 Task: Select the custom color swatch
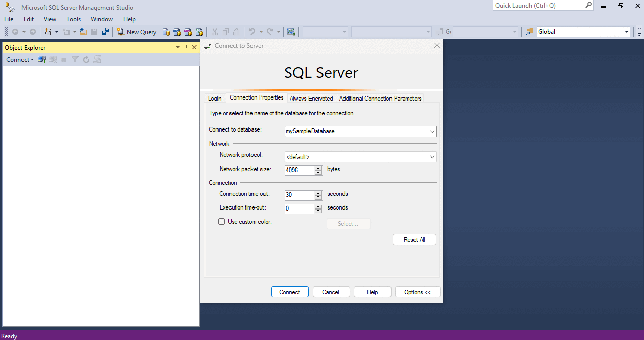coord(294,222)
